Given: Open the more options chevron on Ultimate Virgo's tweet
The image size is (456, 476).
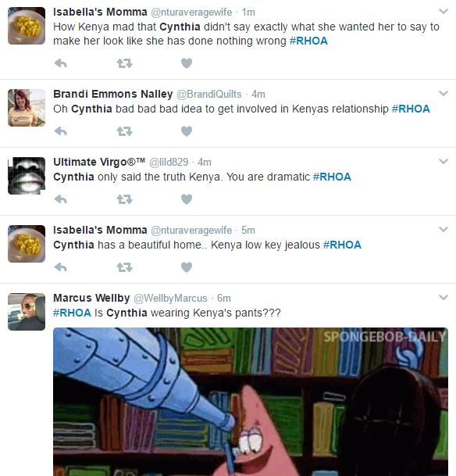Looking at the screenshot, I should 444,161.
